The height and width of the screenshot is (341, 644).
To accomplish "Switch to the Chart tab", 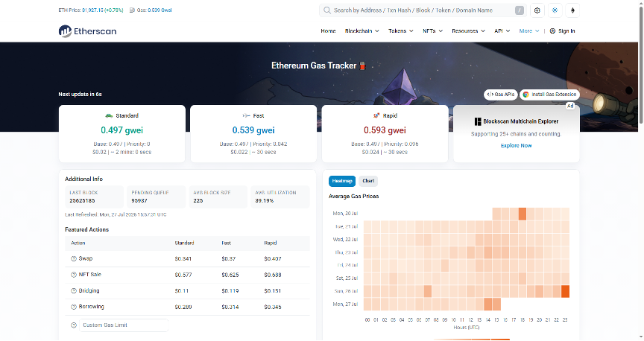I will point(368,181).
